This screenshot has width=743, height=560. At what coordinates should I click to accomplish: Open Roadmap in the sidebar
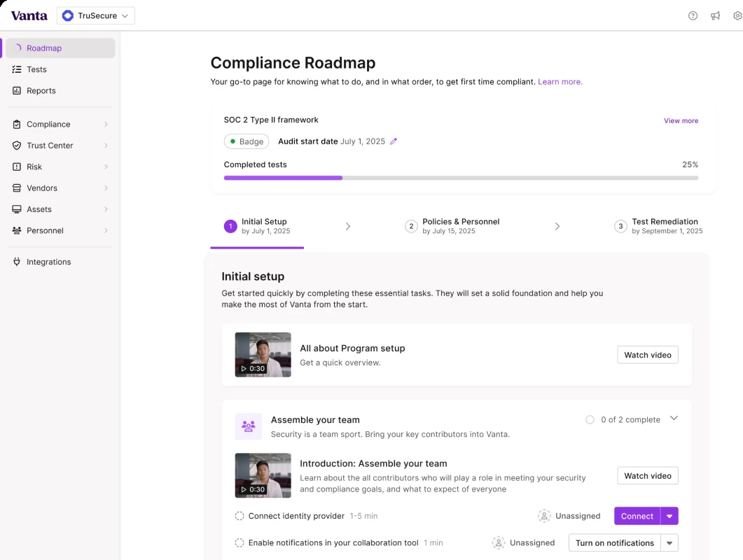(61, 48)
